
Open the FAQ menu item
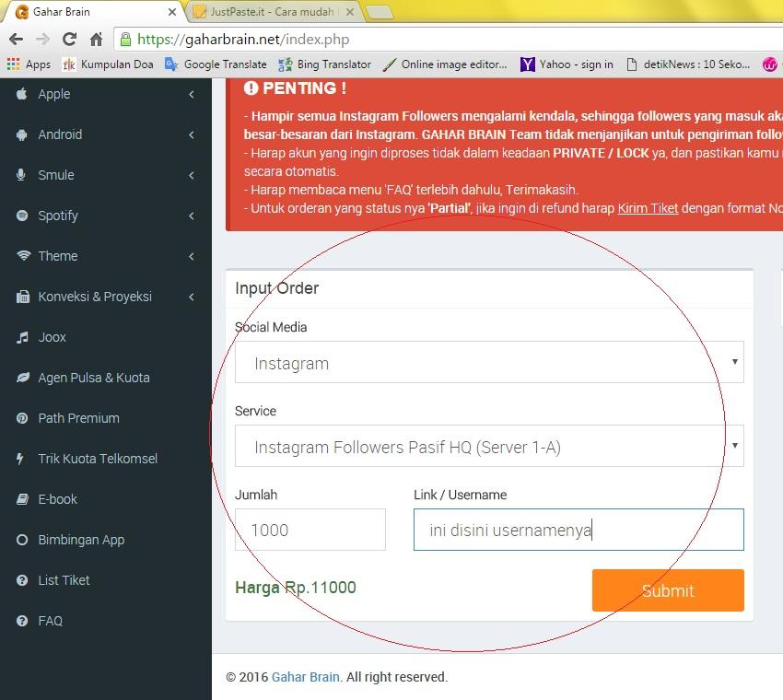click(51, 621)
